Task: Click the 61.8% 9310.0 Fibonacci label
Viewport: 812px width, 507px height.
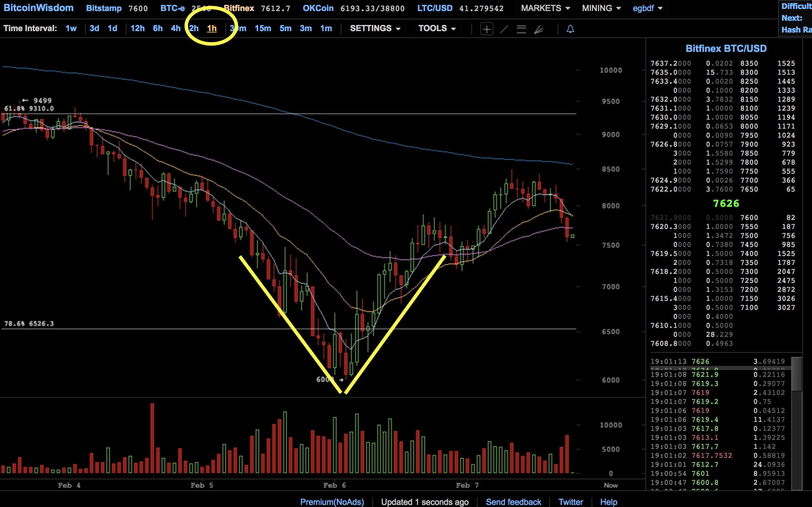Action: tap(29, 108)
